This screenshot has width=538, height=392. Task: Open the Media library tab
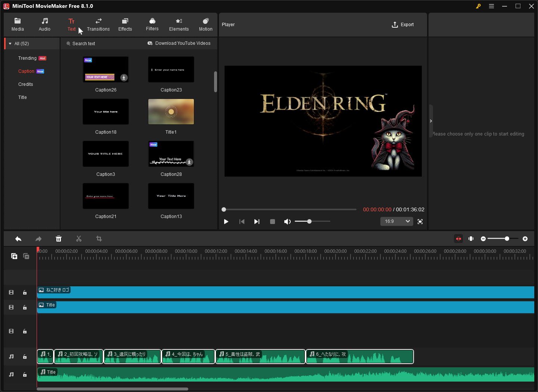click(18, 25)
